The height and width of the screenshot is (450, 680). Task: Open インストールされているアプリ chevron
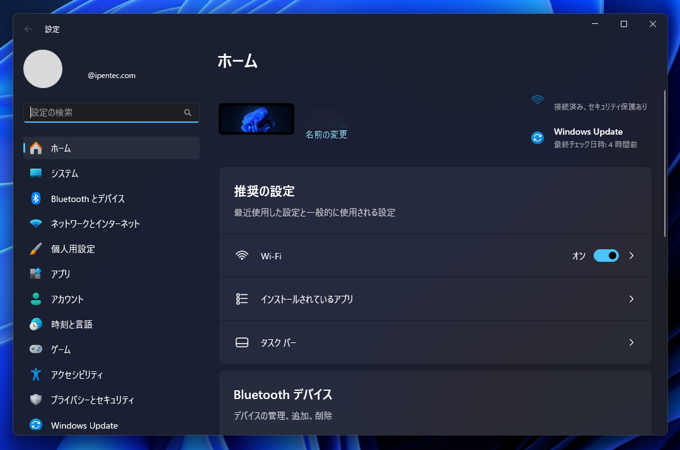pyautogui.click(x=631, y=299)
